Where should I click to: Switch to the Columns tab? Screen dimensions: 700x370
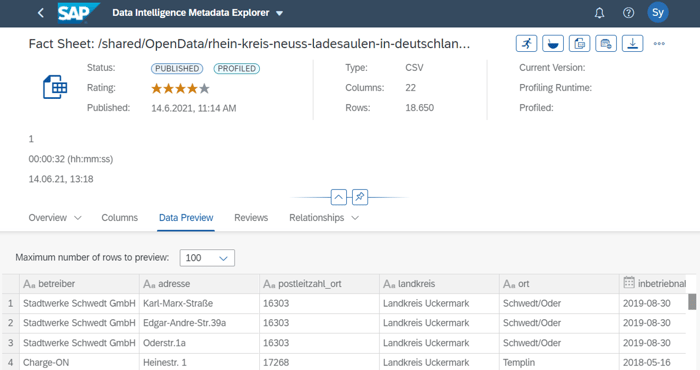(x=120, y=218)
